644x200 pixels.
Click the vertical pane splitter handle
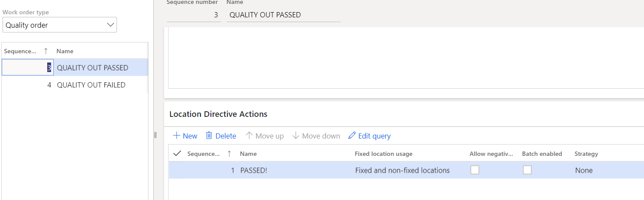[155, 135]
